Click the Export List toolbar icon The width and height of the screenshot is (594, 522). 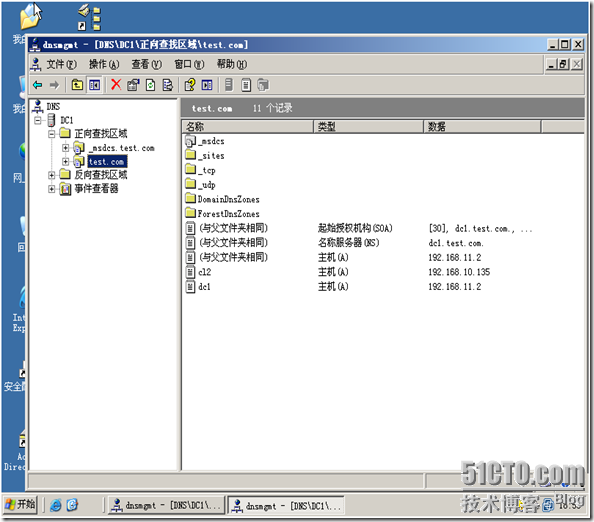click(167, 85)
